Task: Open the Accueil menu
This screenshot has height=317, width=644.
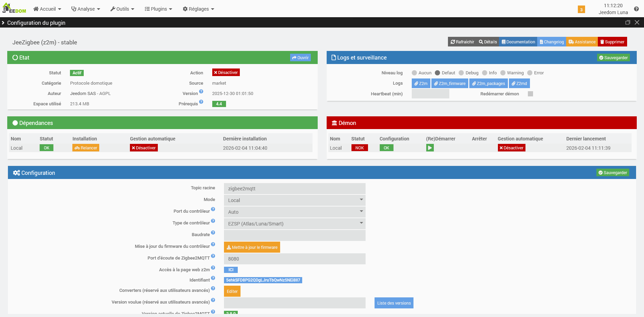Action: point(47,9)
